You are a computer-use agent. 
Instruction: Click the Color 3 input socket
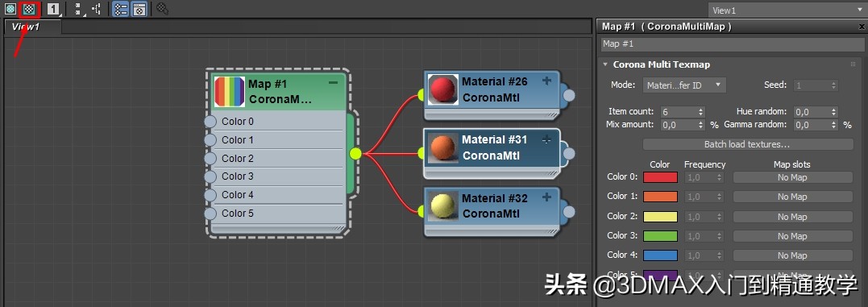point(210,176)
